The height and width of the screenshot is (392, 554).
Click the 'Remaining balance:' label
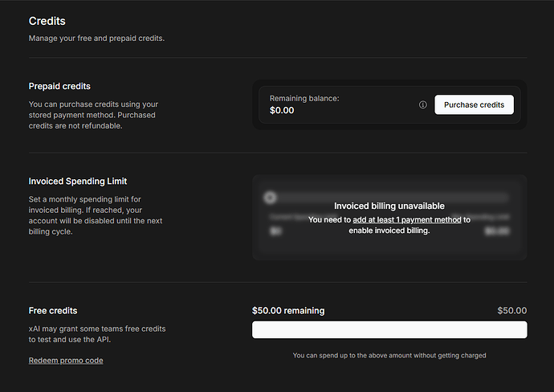pyautogui.click(x=304, y=99)
